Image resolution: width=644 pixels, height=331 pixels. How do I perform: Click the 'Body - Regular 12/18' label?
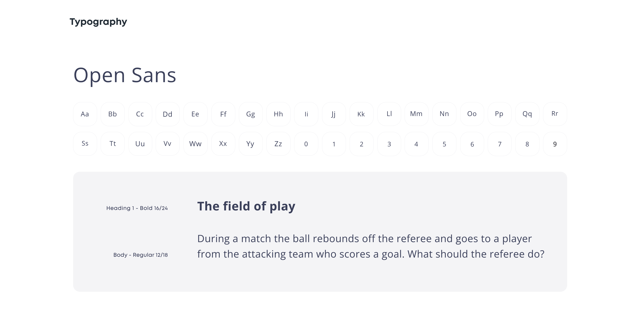click(x=141, y=255)
